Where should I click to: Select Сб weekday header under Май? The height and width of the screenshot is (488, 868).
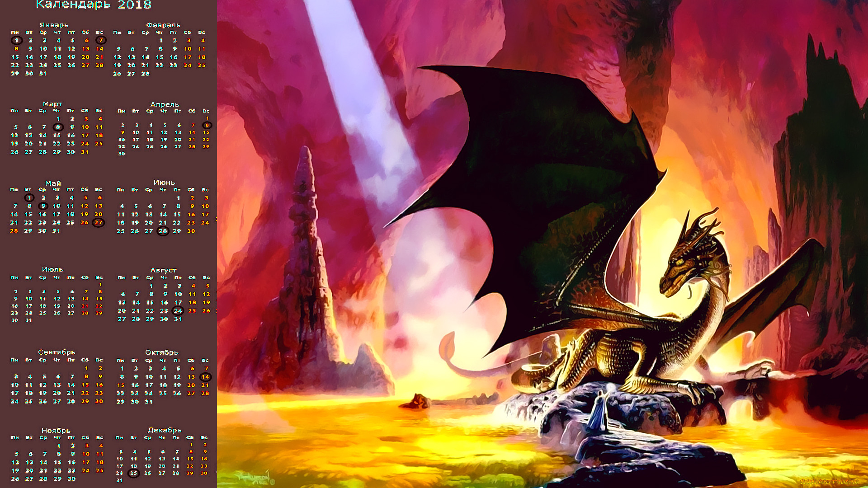[x=84, y=189]
